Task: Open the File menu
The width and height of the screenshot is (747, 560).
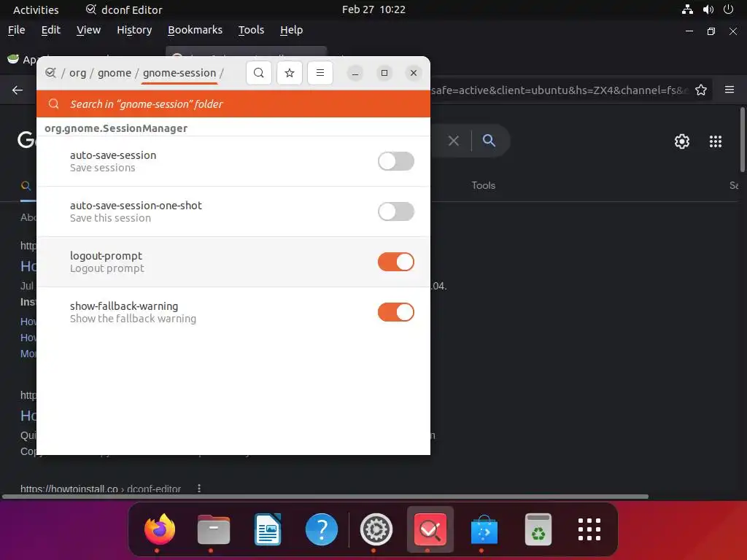Action: point(17,30)
